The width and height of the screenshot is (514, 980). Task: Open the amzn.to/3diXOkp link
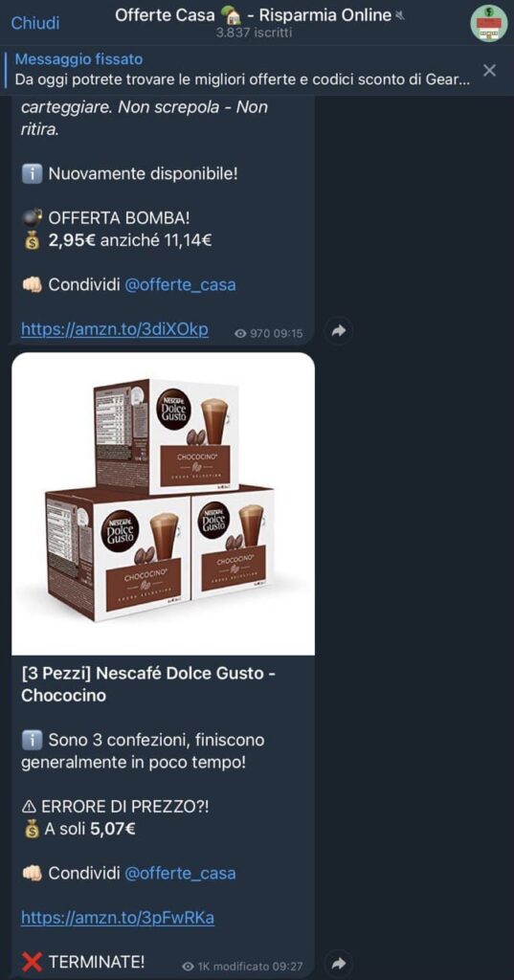115,329
